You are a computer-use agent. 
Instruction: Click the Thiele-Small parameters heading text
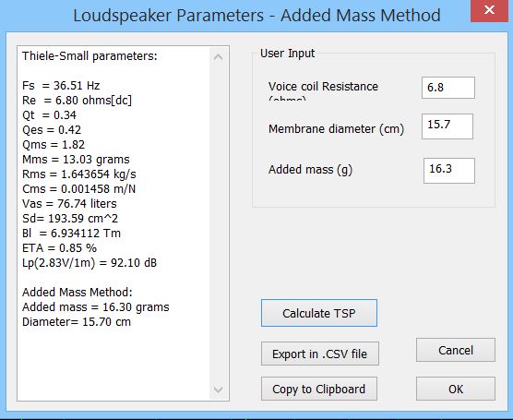point(89,56)
